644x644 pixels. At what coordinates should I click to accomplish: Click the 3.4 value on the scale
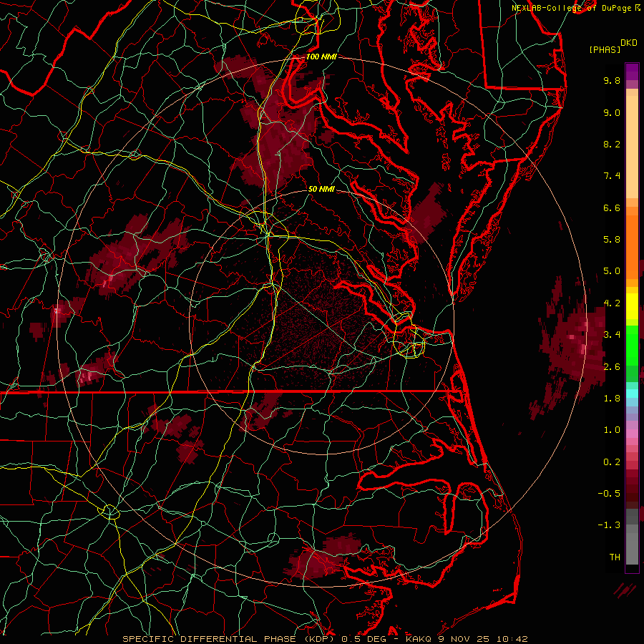(x=612, y=335)
